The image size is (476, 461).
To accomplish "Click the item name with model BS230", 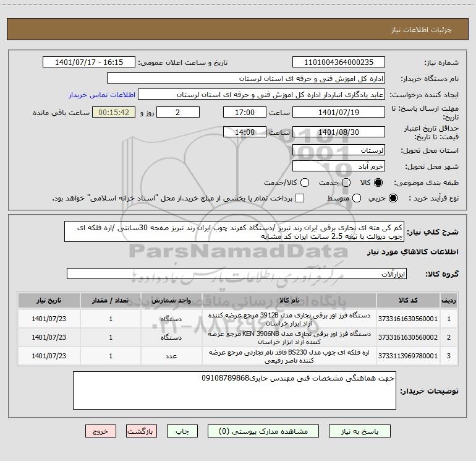I will 289,356.
